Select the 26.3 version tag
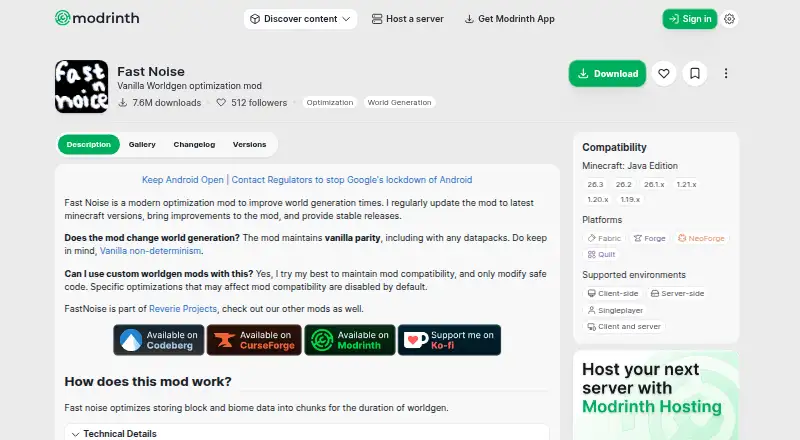The height and width of the screenshot is (440, 800). click(595, 184)
